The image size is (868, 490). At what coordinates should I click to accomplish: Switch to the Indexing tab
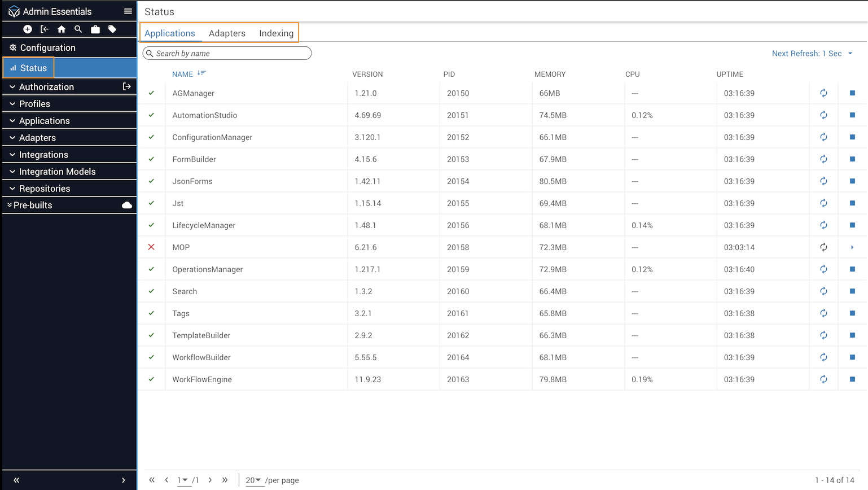pos(276,33)
